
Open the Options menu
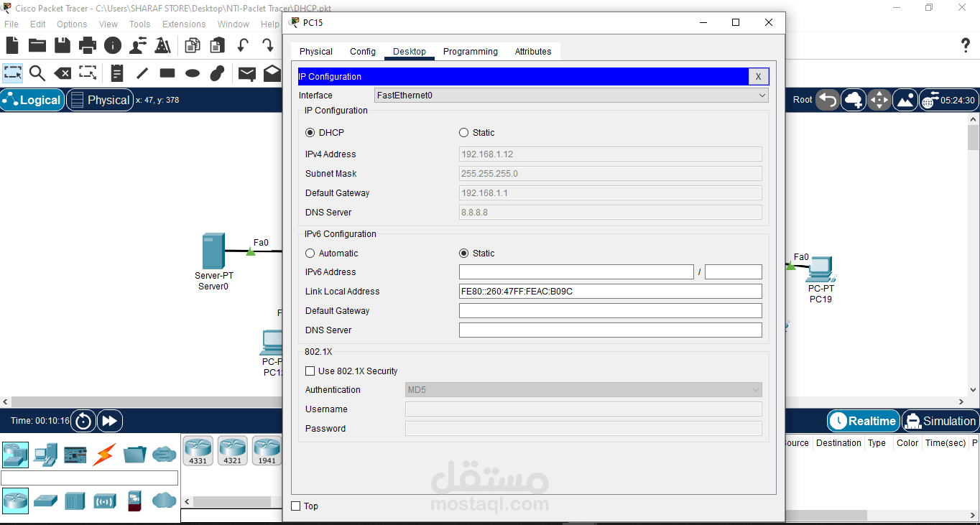click(72, 24)
